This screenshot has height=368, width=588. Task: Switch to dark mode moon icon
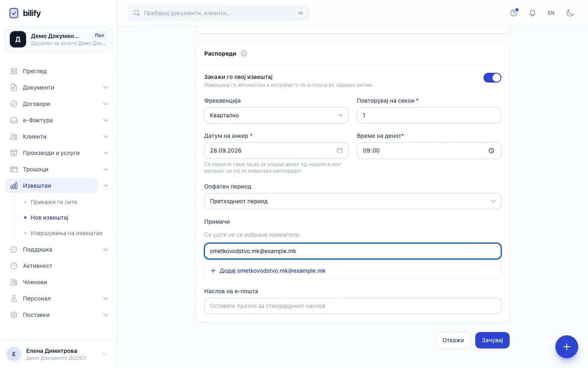pyautogui.click(x=570, y=13)
